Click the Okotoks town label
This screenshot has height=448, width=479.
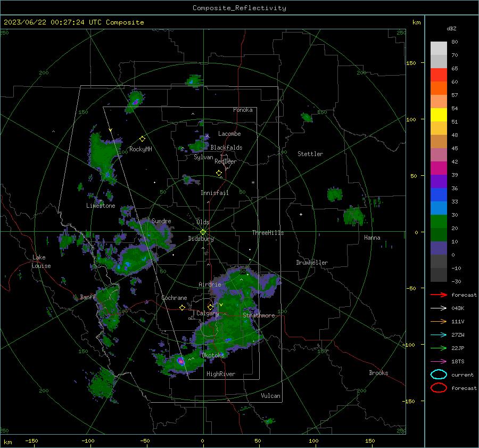pos(213,355)
